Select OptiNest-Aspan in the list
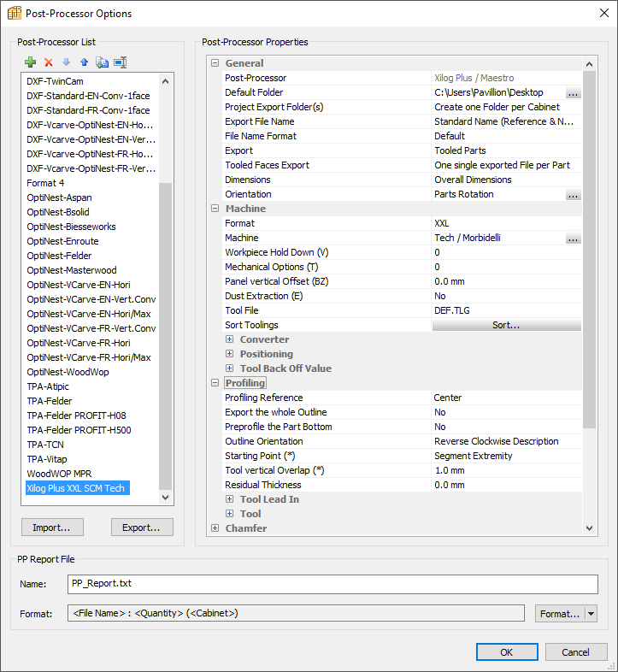This screenshot has width=618, height=672. point(59,197)
